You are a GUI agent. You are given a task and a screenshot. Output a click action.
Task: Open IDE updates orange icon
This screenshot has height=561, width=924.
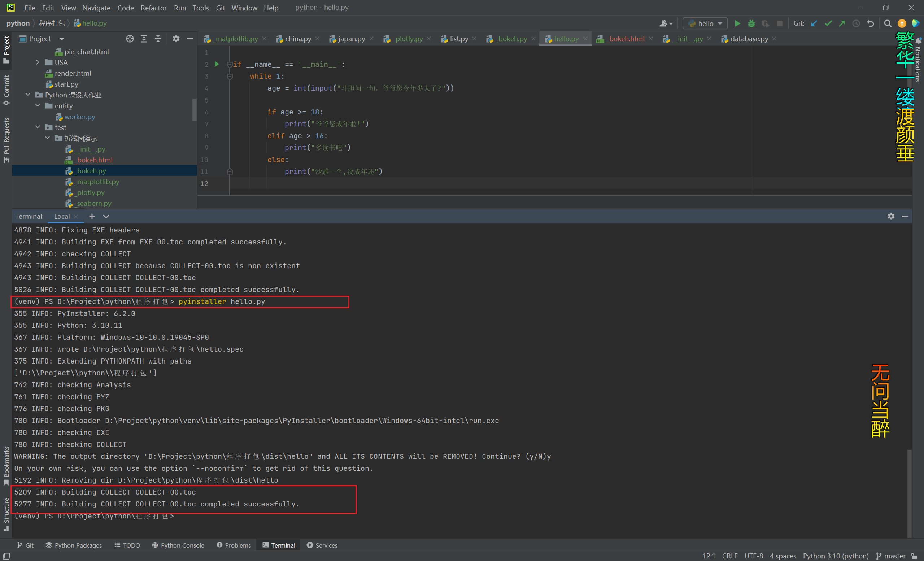[x=902, y=23]
